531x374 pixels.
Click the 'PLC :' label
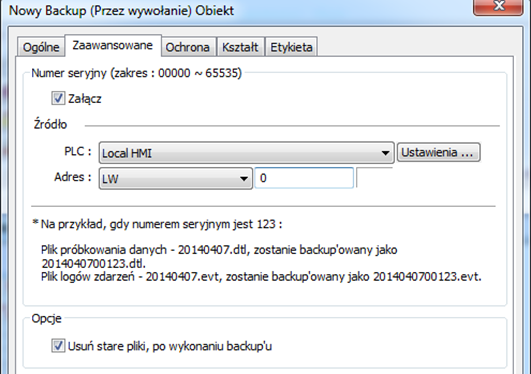pyautogui.click(x=78, y=151)
